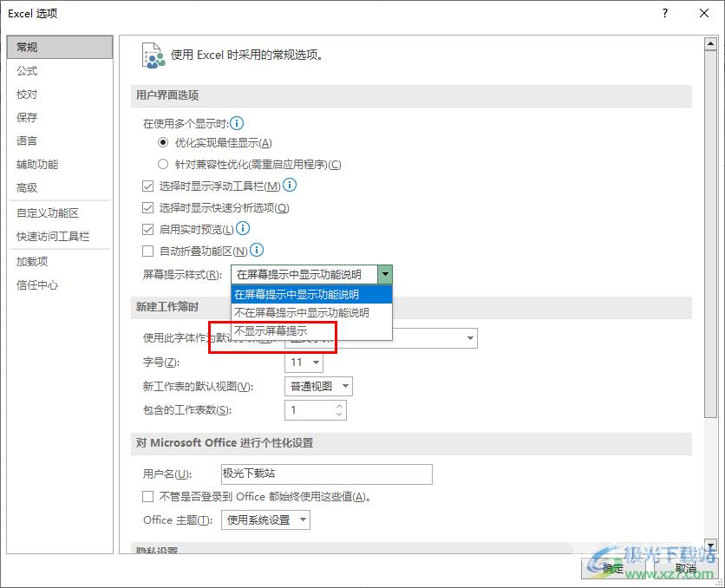Select the 加载项 category

coord(60,262)
